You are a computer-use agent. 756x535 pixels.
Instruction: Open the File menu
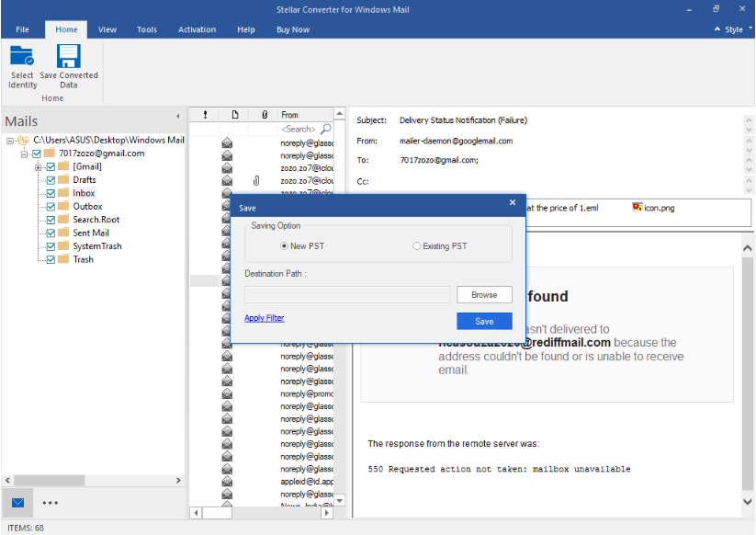tap(22, 29)
